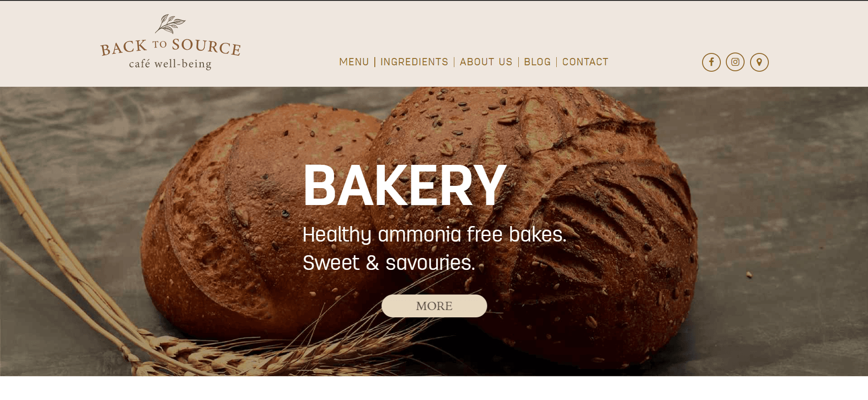
Task: Open the MENU navigation item
Action: coord(354,62)
